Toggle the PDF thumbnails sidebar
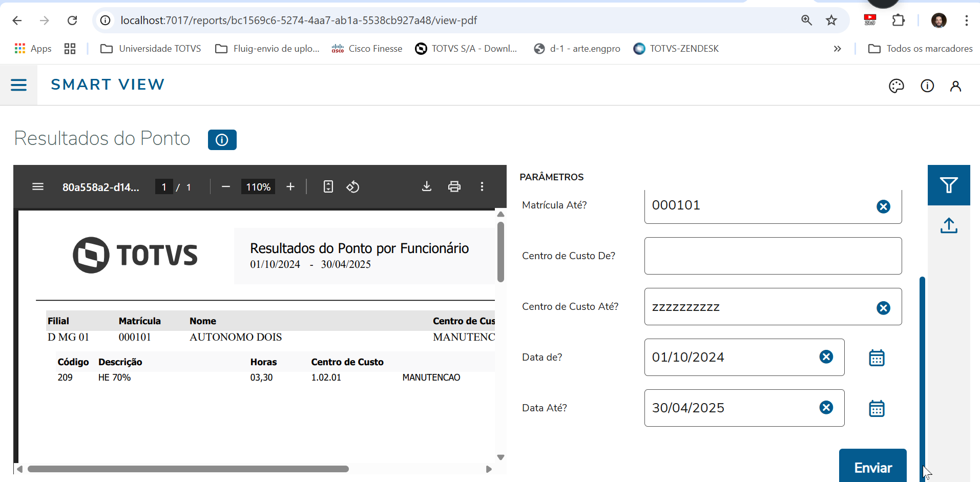 [38, 186]
